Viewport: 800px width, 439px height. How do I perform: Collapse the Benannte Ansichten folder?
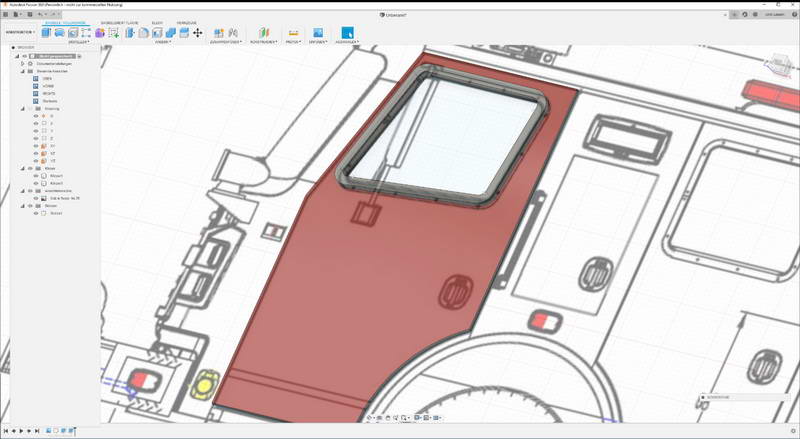tap(22, 71)
